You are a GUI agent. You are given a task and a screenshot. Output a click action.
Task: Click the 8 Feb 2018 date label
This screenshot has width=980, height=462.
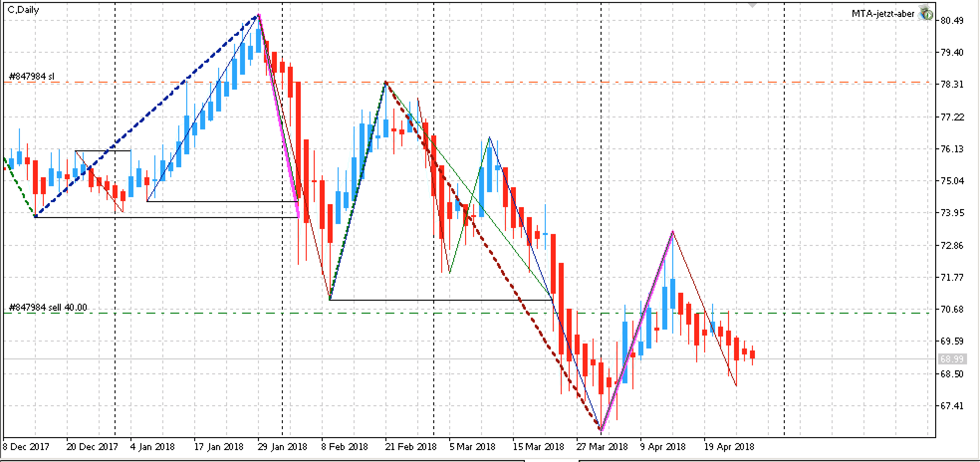(344, 447)
